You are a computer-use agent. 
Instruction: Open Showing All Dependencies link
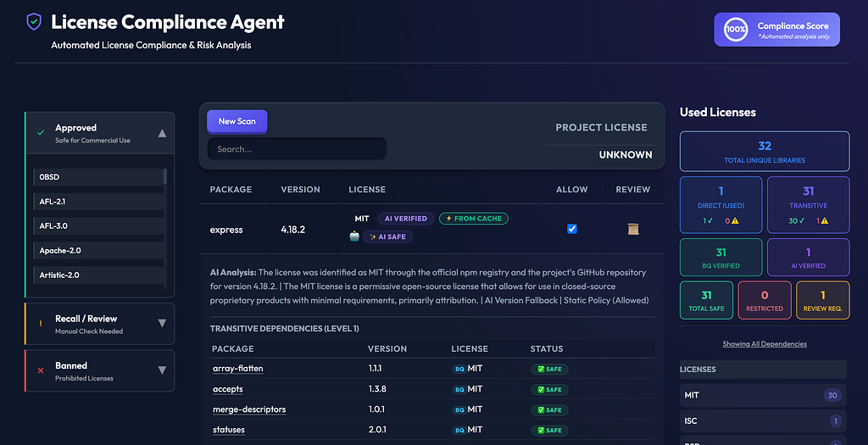pyautogui.click(x=764, y=344)
